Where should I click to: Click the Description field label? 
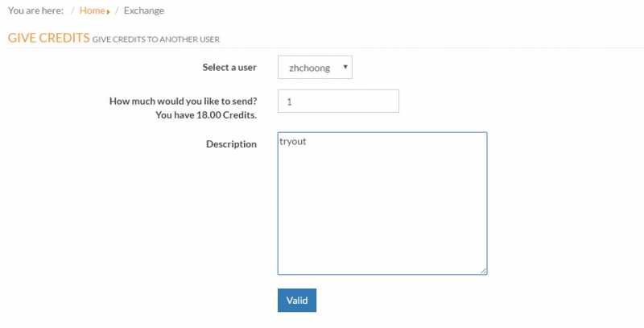(x=231, y=144)
